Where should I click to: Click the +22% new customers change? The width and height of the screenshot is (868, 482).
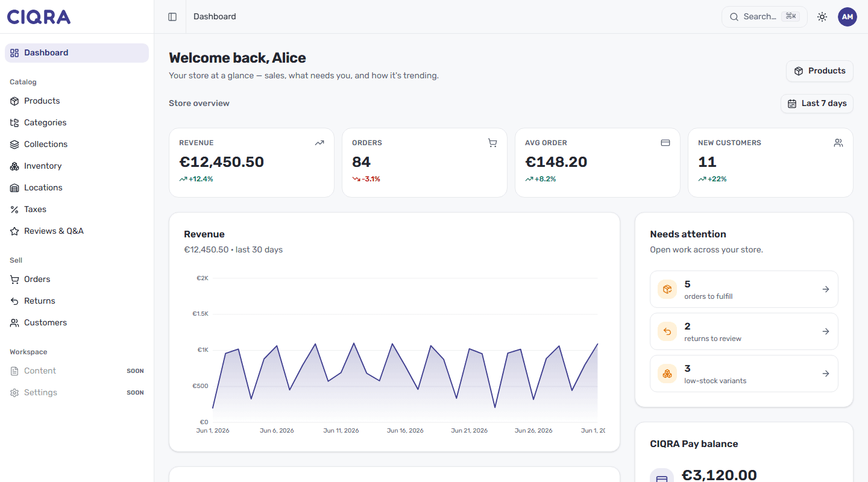712,179
